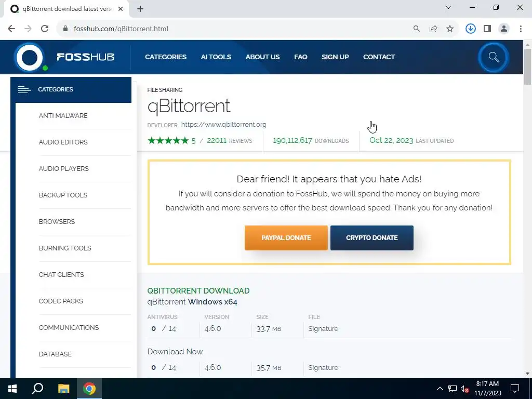The width and height of the screenshot is (532, 399).
Task: Click the network tray icon
Action: point(453,389)
